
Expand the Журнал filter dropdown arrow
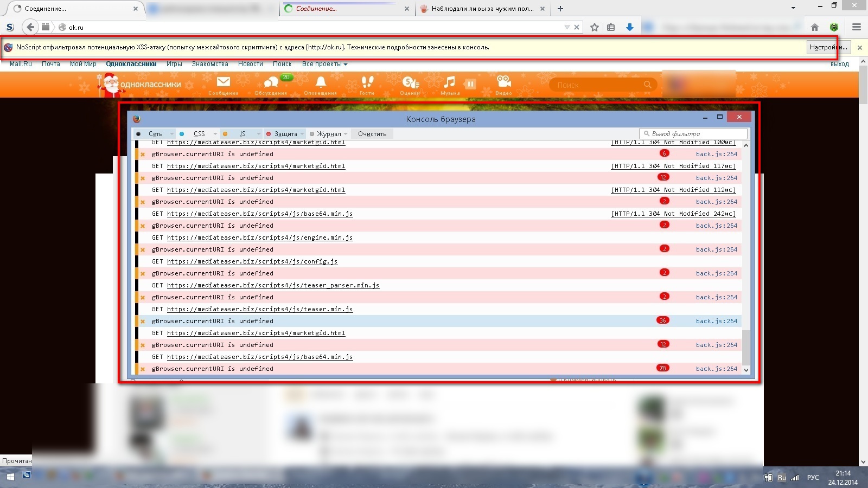pos(346,134)
